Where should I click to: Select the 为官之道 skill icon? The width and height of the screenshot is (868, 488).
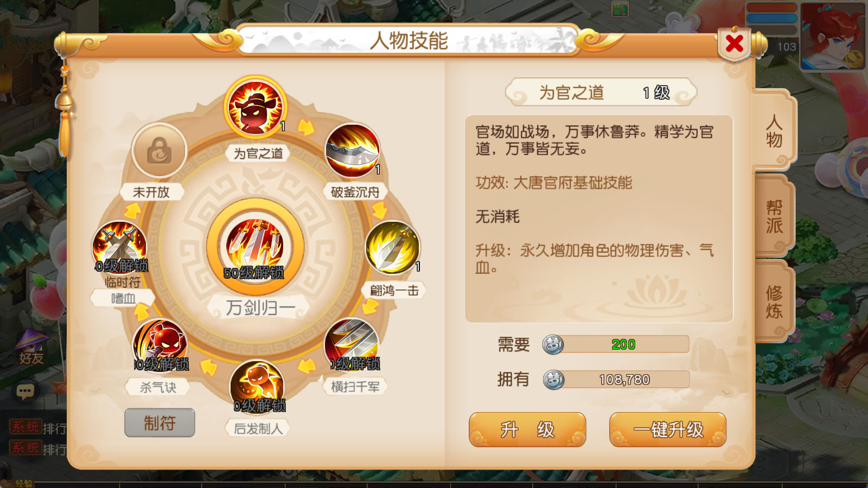pyautogui.click(x=256, y=107)
